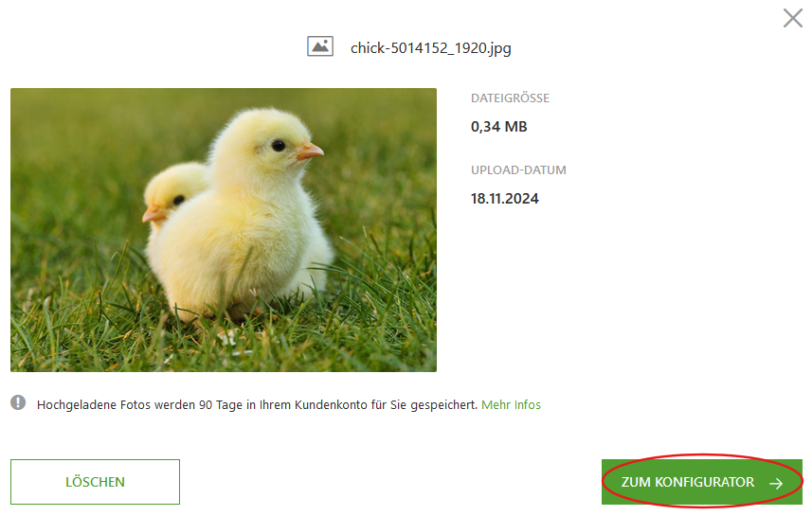Viewport: 812px width, 516px height.
Task: Click the UPLOAD-DATUM label
Action: [x=518, y=169]
